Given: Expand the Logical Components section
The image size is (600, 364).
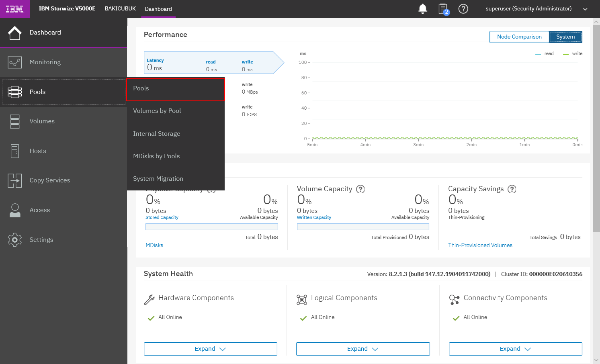Looking at the screenshot, I should (x=362, y=349).
